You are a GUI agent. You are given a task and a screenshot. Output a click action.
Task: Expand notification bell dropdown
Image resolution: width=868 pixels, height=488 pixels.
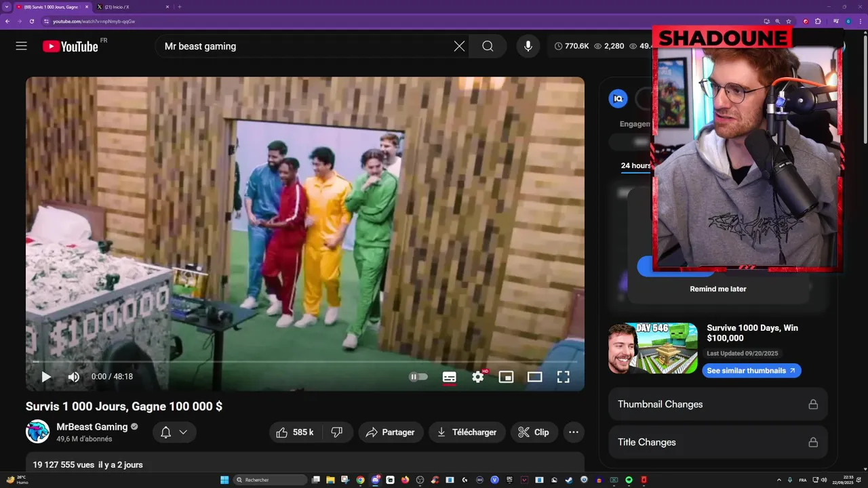(x=174, y=432)
